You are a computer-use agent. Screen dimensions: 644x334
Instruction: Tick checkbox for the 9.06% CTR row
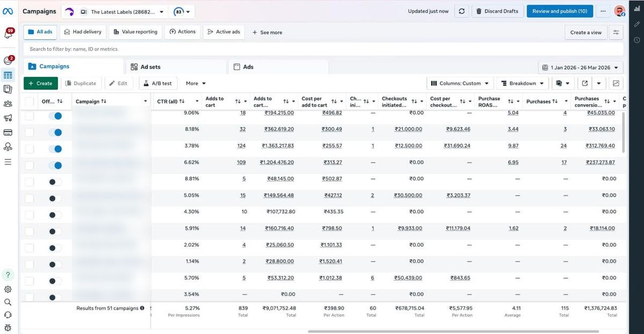30,115
